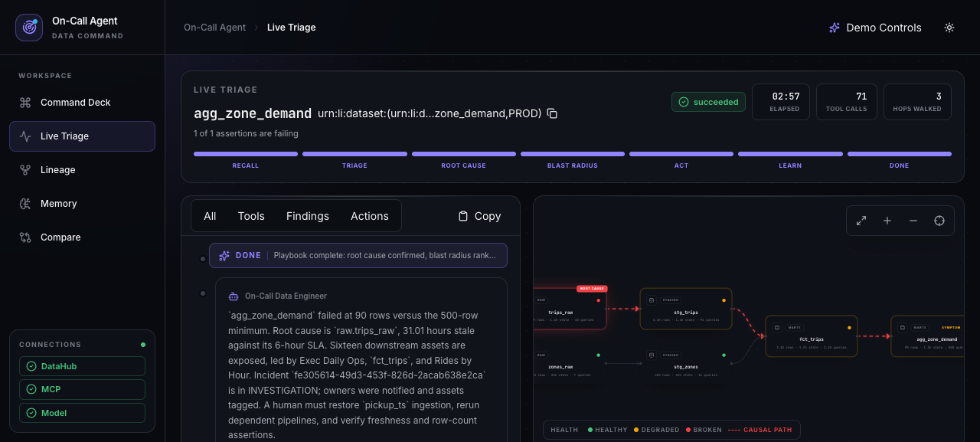Zoom in the lineage graph

point(887,221)
